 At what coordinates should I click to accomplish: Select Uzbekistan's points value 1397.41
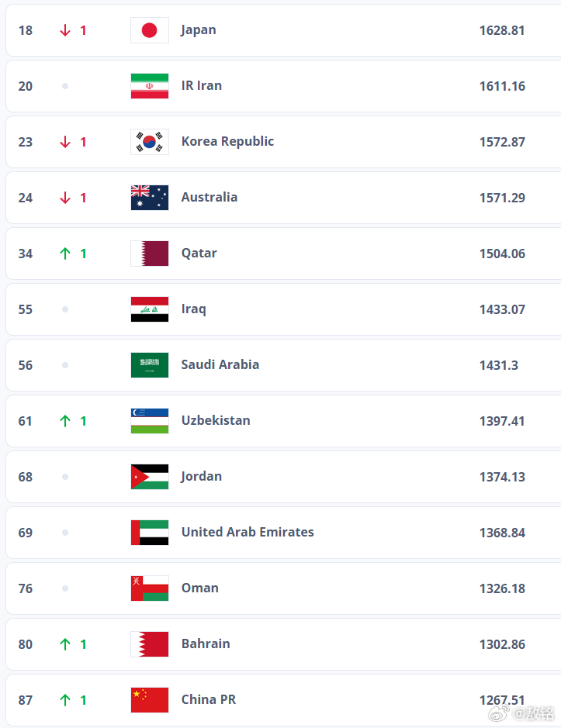click(502, 421)
